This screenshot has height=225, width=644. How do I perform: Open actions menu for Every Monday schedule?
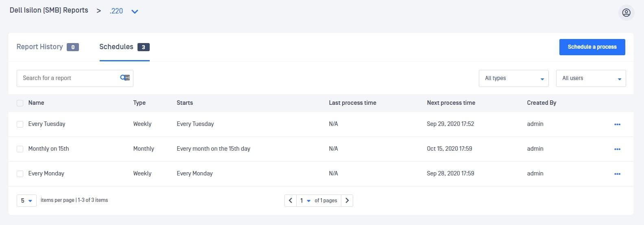[x=617, y=174]
